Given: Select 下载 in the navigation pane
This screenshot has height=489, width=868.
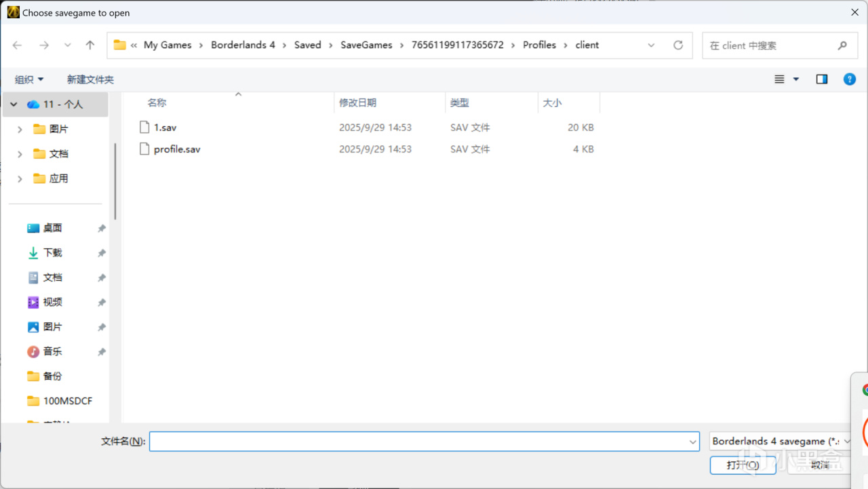Looking at the screenshot, I should tap(53, 253).
